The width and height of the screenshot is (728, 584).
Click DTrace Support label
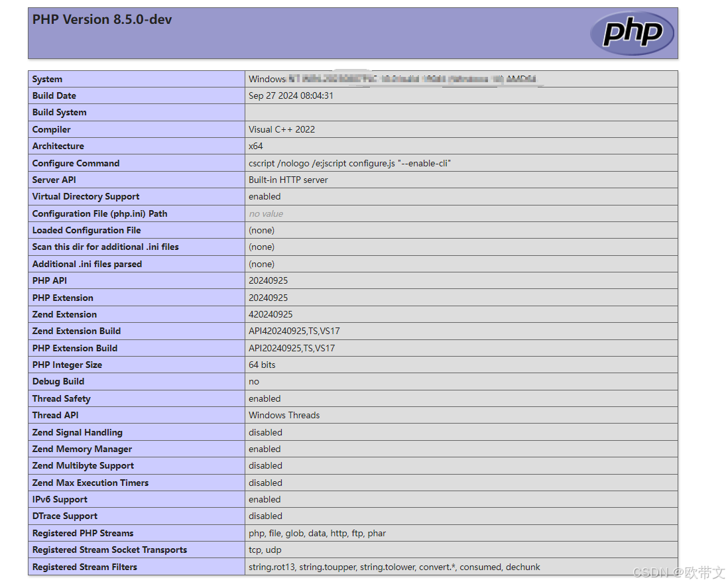(x=65, y=516)
